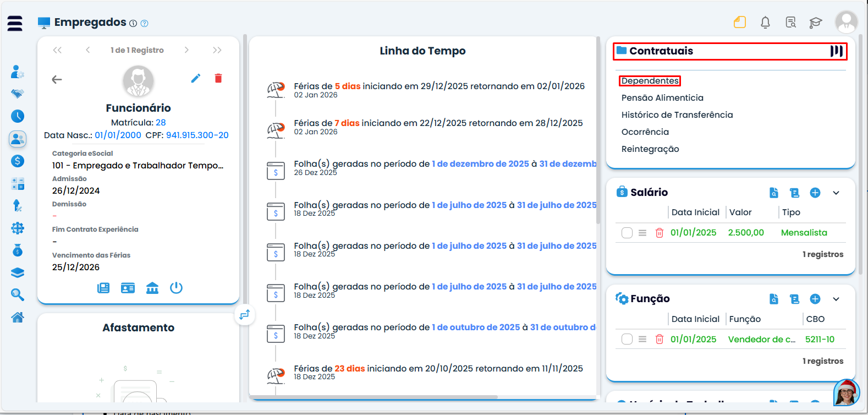Click Salário document search icon
The image size is (868, 415).
(x=774, y=193)
